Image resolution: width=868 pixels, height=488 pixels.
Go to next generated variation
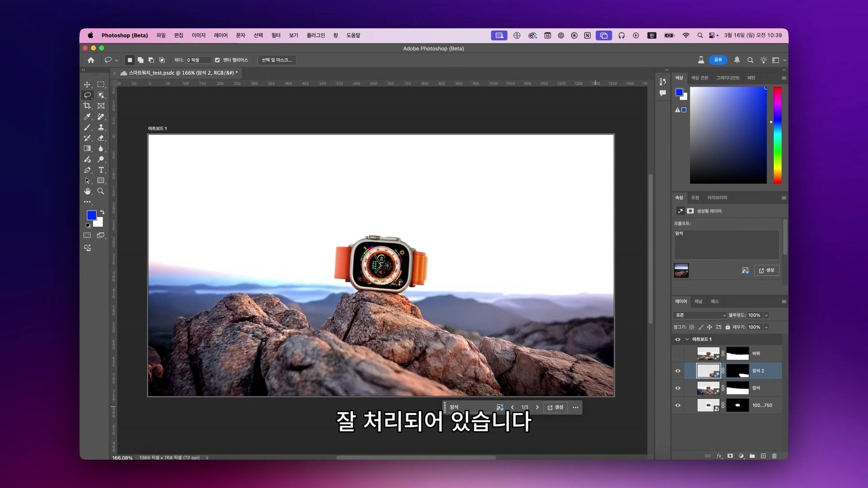(x=537, y=408)
